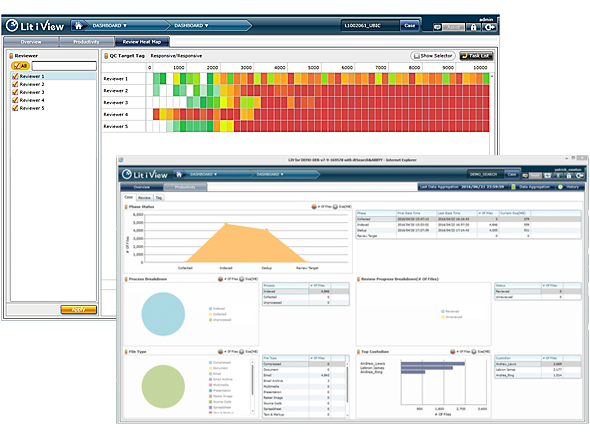Uncheck Reviewer 1 in the reviewer list
This screenshot has height=442, width=590.
tap(15, 76)
